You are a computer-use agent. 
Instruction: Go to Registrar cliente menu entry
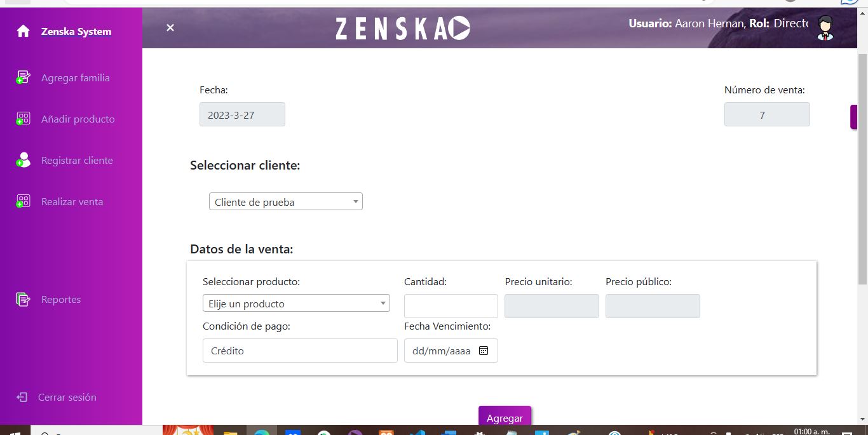tap(77, 160)
